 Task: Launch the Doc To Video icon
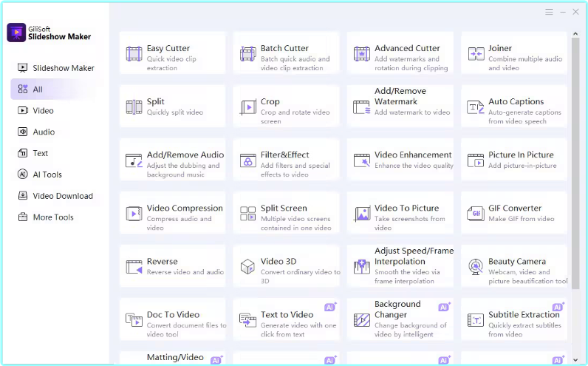coord(134,320)
